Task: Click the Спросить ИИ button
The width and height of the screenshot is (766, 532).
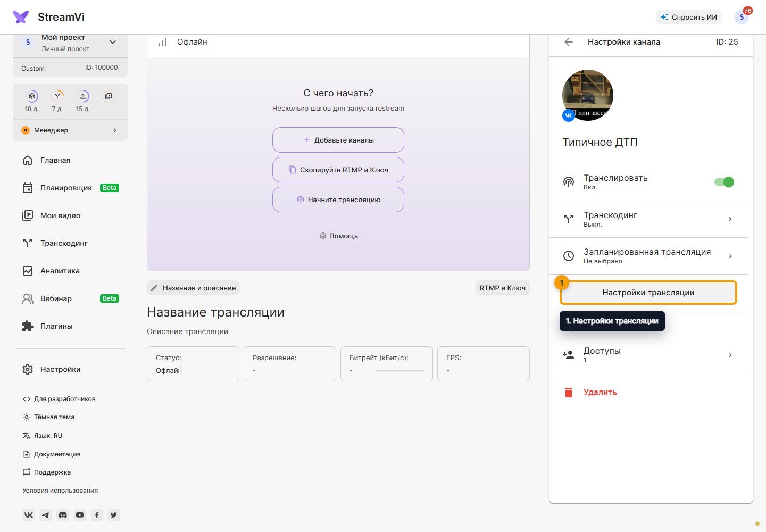Action: pos(689,17)
